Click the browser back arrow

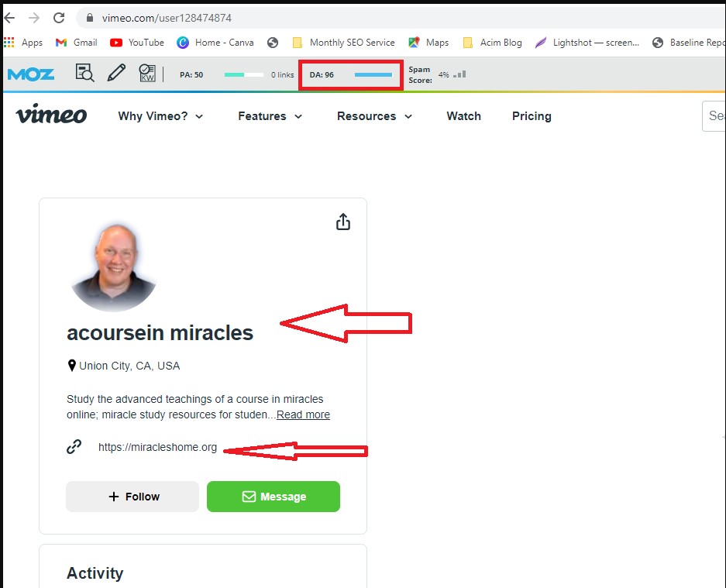pos(9,18)
